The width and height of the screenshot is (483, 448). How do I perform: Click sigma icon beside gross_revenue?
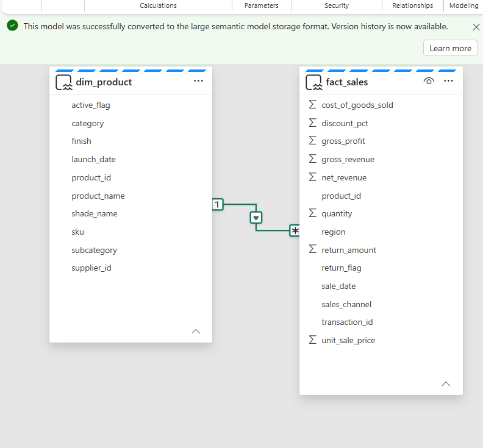313,158
